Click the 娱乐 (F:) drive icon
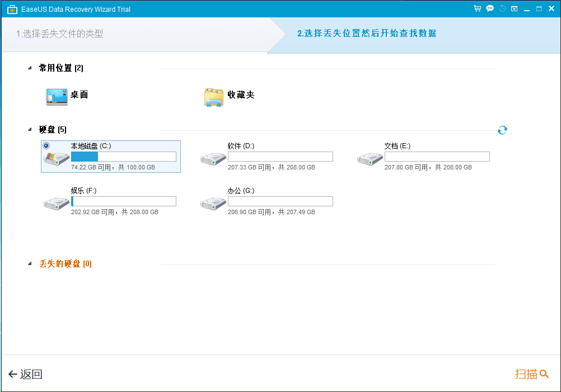 56,204
